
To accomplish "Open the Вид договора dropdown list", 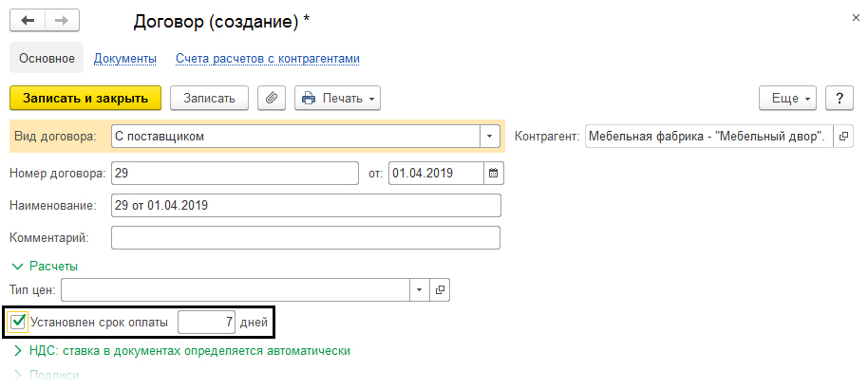I will tap(490, 137).
